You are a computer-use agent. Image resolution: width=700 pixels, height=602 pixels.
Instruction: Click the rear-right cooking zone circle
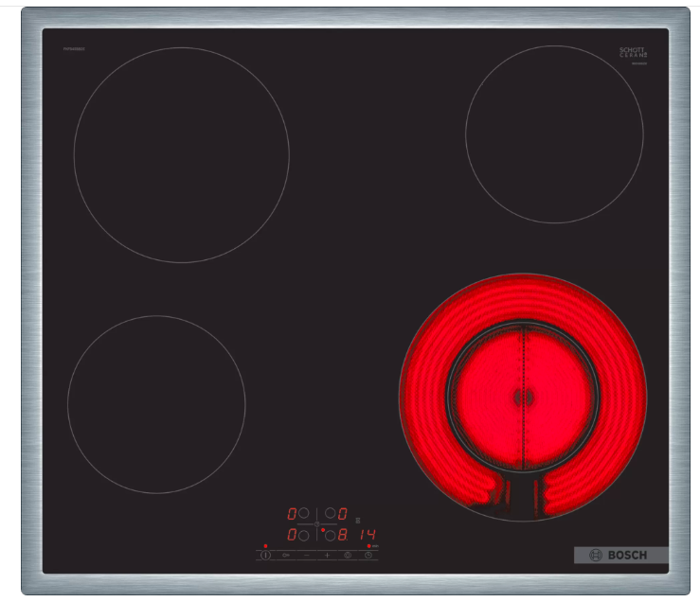click(x=554, y=134)
